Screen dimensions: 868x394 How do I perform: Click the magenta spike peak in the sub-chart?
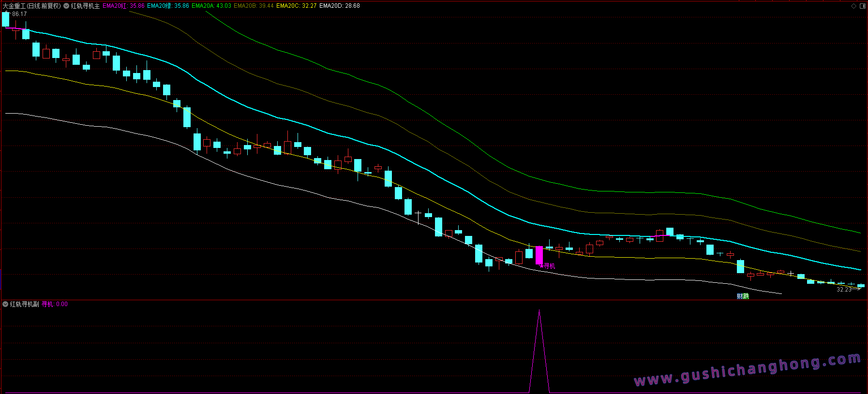tap(539, 311)
